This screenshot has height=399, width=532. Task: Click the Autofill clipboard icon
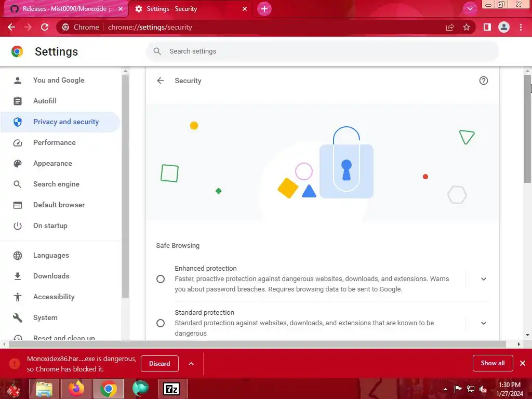click(x=18, y=101)
